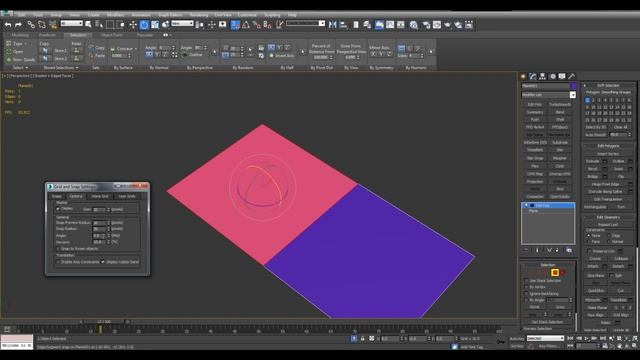640x360 pixels.
Task: Click the object color swatch beside name
Action: [x=573, y=86]
